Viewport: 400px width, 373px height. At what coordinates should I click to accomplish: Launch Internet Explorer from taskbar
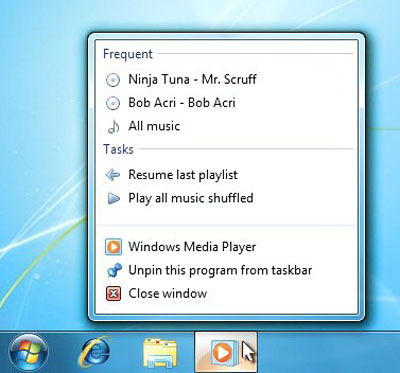[x=94, y=353]
